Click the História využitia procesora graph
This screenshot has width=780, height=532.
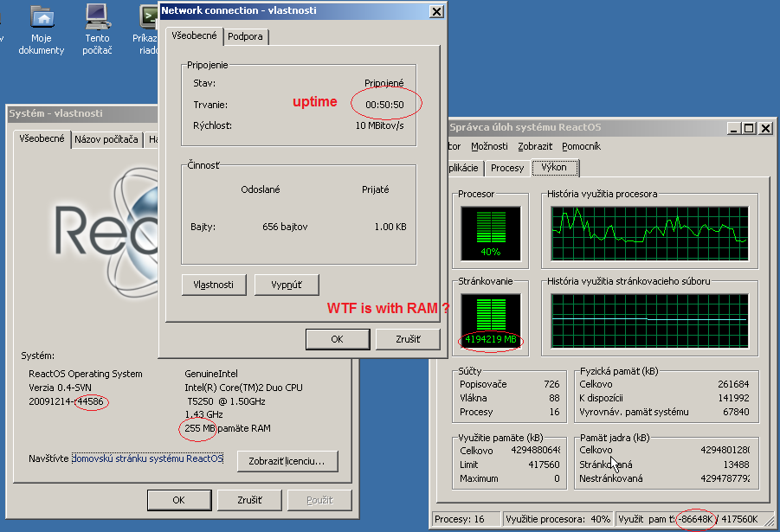[x=649, y=234]
